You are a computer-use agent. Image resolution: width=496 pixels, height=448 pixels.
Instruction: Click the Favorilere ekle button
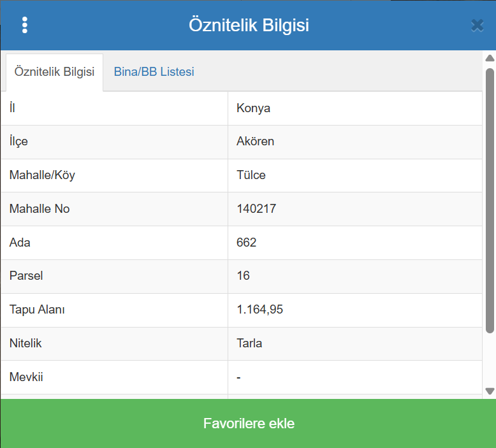[x=248, y=424]
